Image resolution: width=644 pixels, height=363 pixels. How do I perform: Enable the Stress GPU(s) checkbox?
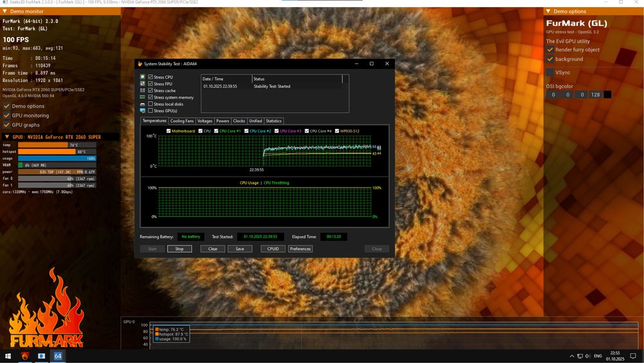(151, 111)
